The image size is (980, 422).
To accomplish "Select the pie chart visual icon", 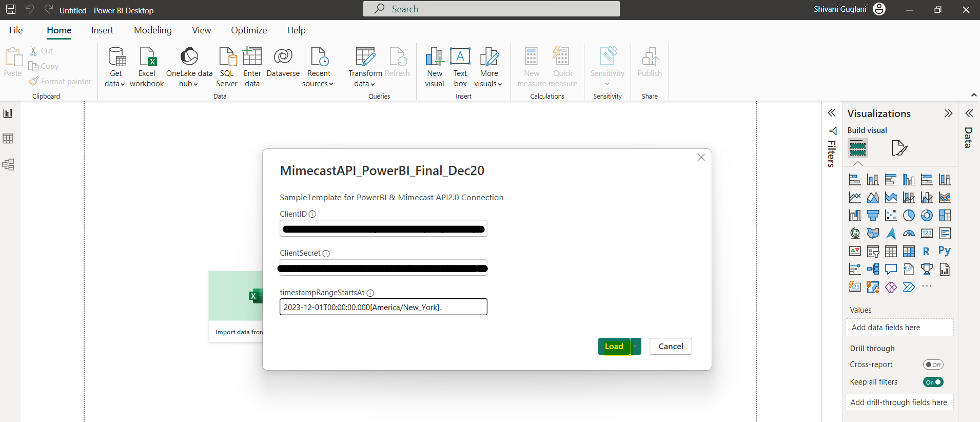I will [x=909, y=215].
